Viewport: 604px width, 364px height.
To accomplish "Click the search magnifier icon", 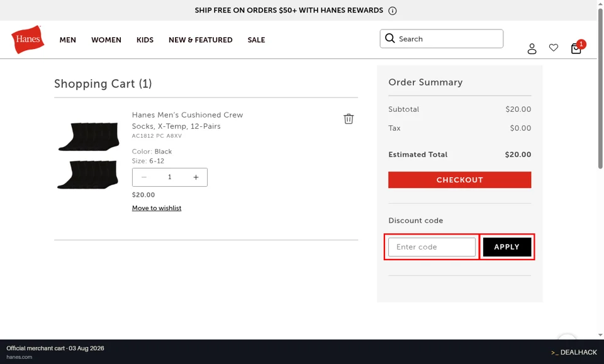I will (390, 38).
